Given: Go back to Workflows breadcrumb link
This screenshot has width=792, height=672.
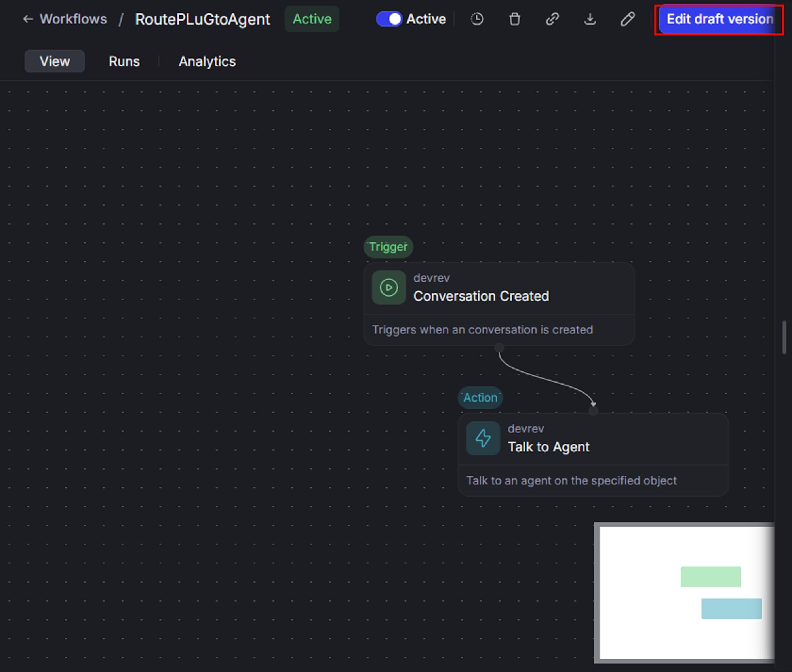Looking at the screenshot, I should pos(73,19).
